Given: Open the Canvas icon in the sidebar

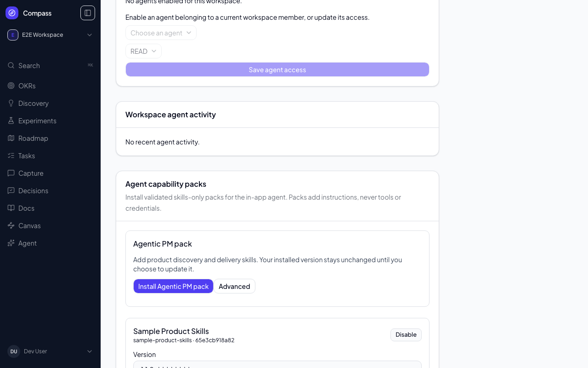Looking at the screenshot, I should pos(11,225).
